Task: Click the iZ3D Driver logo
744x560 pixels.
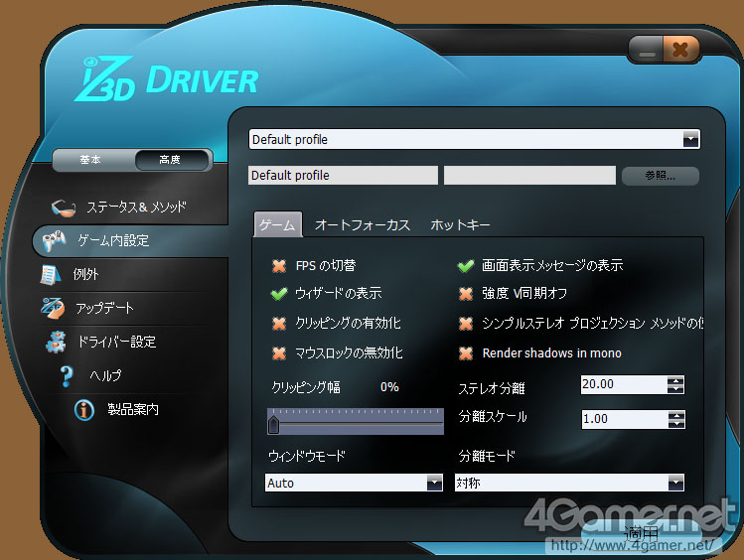Action: (x=167, y=79)
